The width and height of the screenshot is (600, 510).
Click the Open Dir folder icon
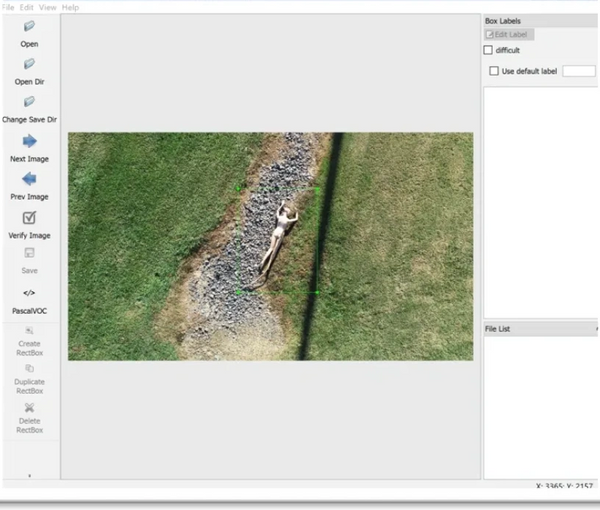(x=29, y=64)
